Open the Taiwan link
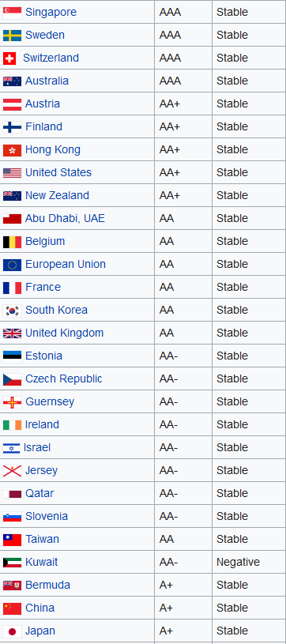The image size is (286, 644). pyautogui.click(x=43, y=539)
